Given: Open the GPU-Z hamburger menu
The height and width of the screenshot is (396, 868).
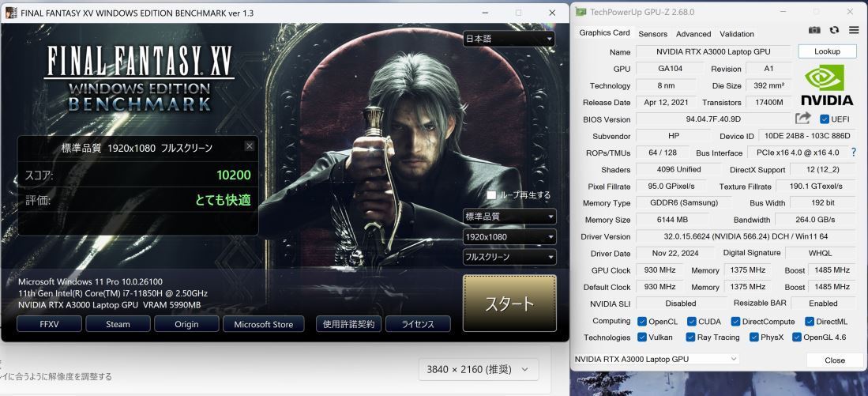Looking at the screenshot, I should [x=854, y=30].
